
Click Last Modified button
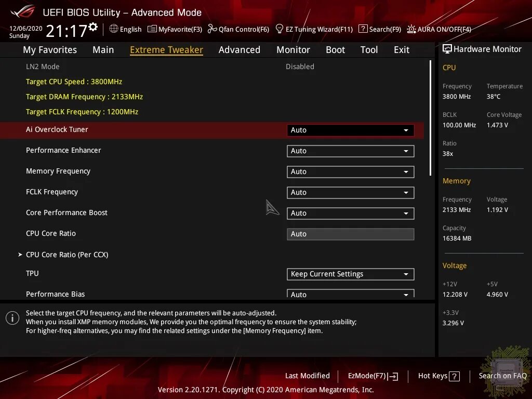coord(308,376)
